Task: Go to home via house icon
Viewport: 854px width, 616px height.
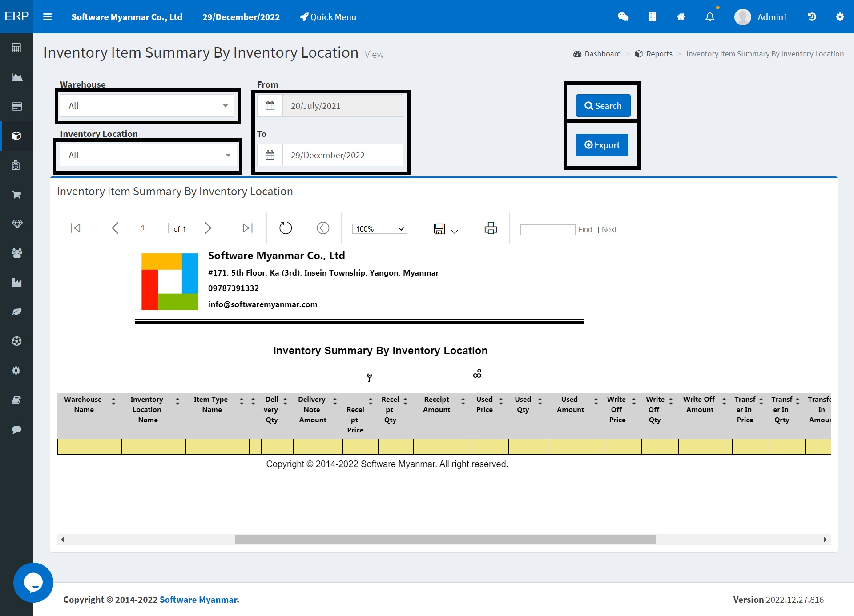Action: pyautogui.click(x=681, y=17)
